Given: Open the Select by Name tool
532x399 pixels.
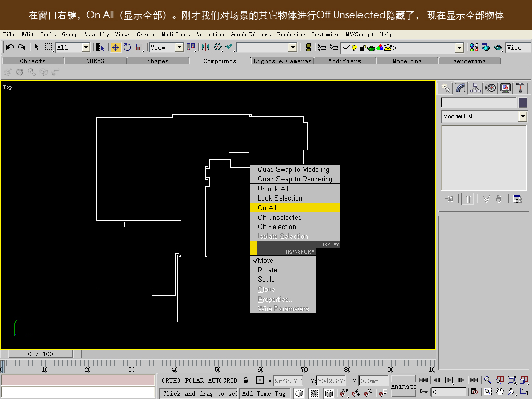Looking at the screenshot, I should coord(100,47).
